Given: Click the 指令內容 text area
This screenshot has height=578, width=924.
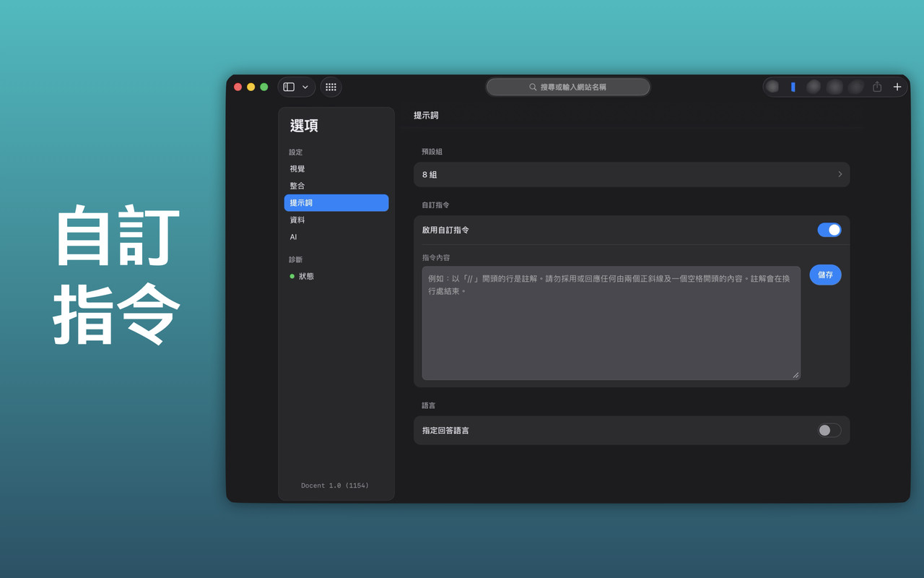Looking at the screenshot, I should point(611,323).
